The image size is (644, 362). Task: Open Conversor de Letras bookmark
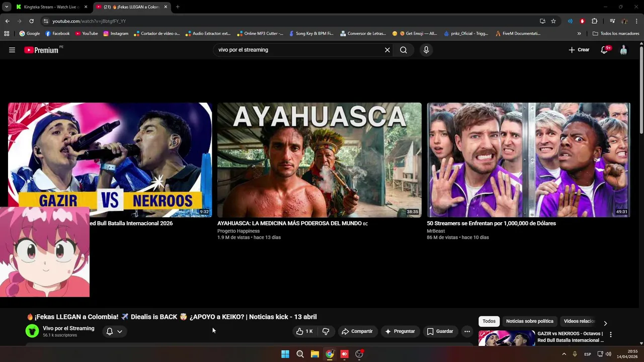click(x=363, y=34)
